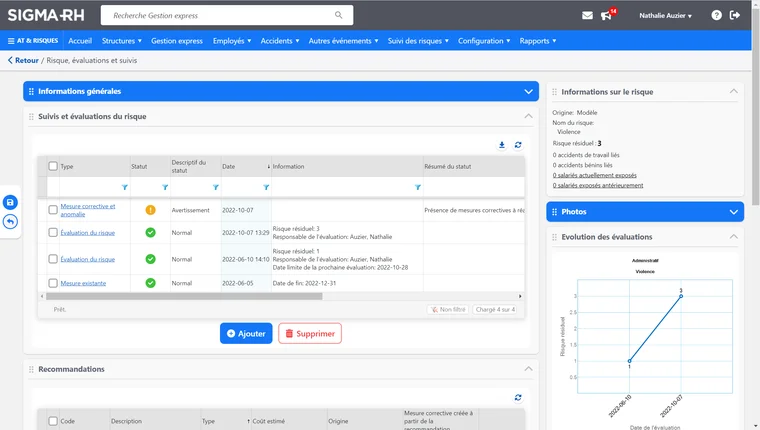This screenshot has width=760, height=430.
Task: Click drag handle of Recommandations panel
Action: (x=31, y=369)
